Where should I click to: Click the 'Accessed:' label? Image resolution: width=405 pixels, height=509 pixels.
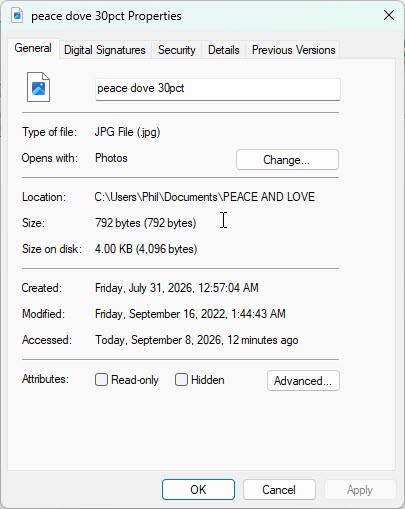pyautogui.click(x=47, y=340)
